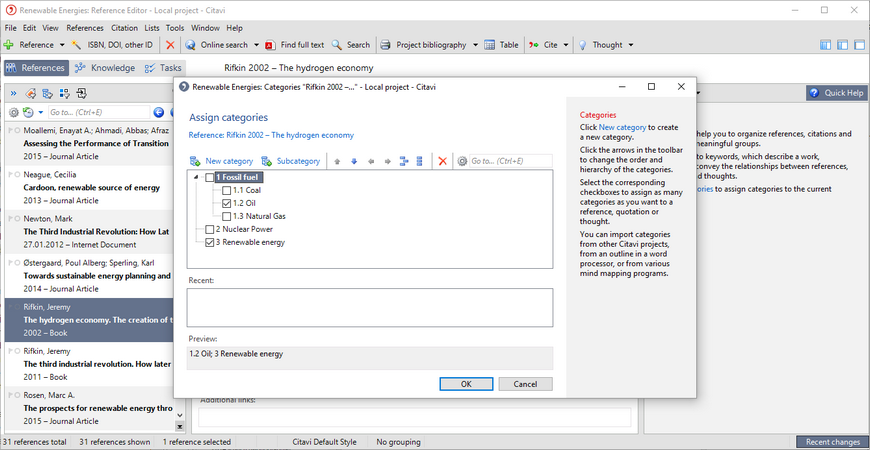The width and height of the screenshot is (870, 450).
Task: Collapse all categories with the stacked-rows icon
Action: point(419,161)
